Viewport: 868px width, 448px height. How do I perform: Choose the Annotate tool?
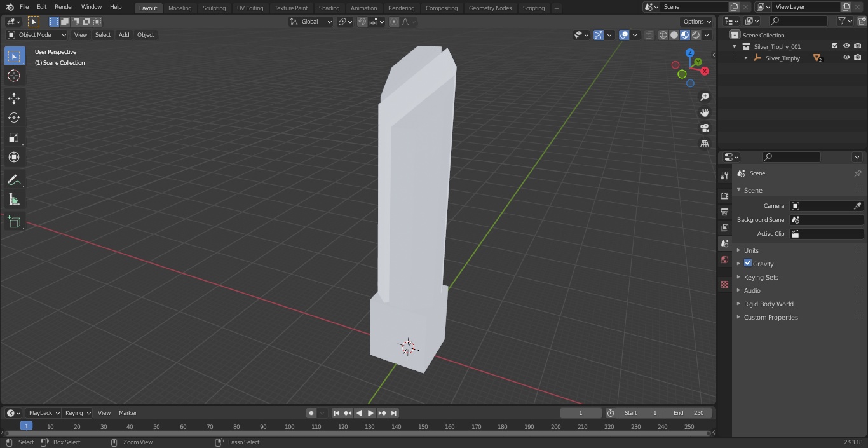14,180
